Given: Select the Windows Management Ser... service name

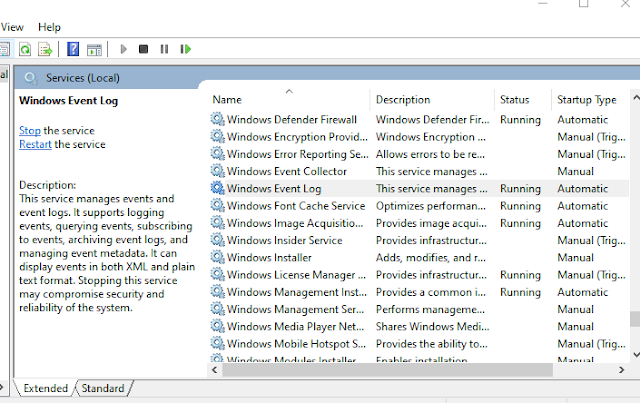Looking at the screenshot, I should pos(296,309).
